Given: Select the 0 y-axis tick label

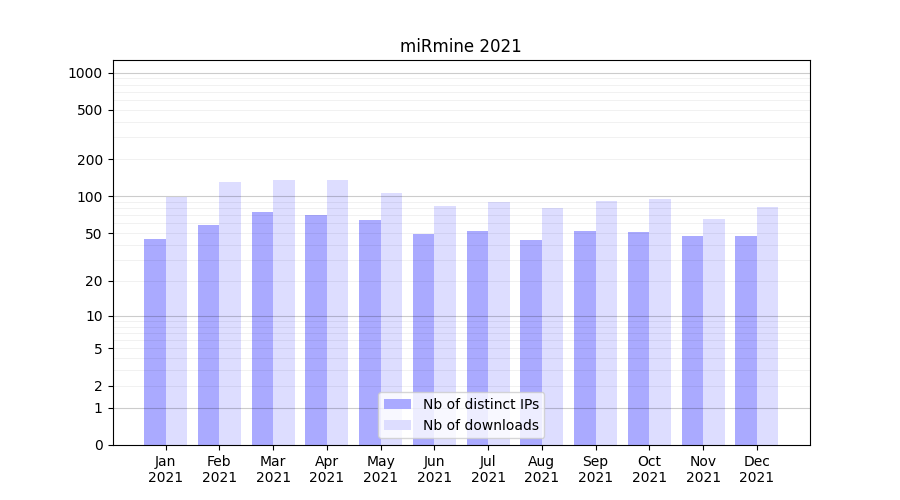Looking at the screenshot, I should click(x=98, y=445).
